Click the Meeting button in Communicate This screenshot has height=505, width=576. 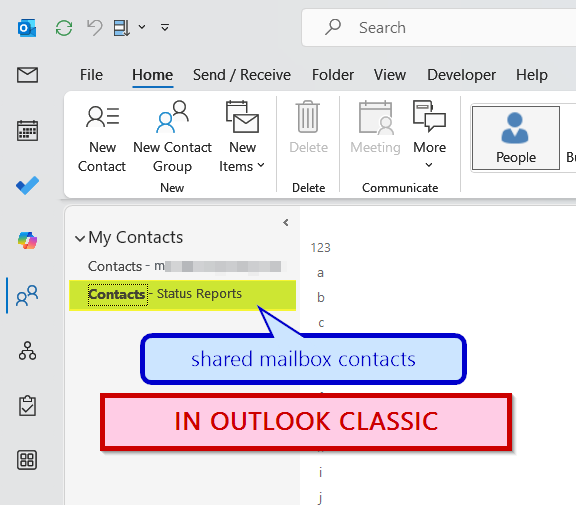375,127
